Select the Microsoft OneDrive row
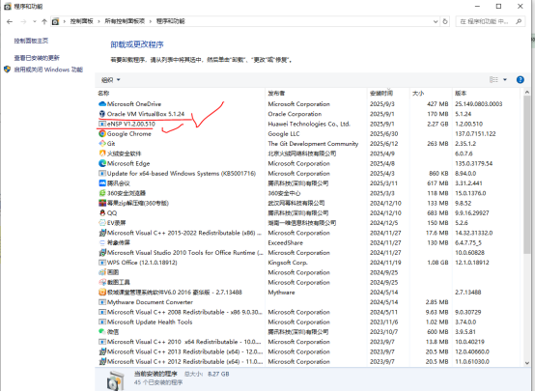The height and width of the screenshot is (392, 535). [308, 103]
